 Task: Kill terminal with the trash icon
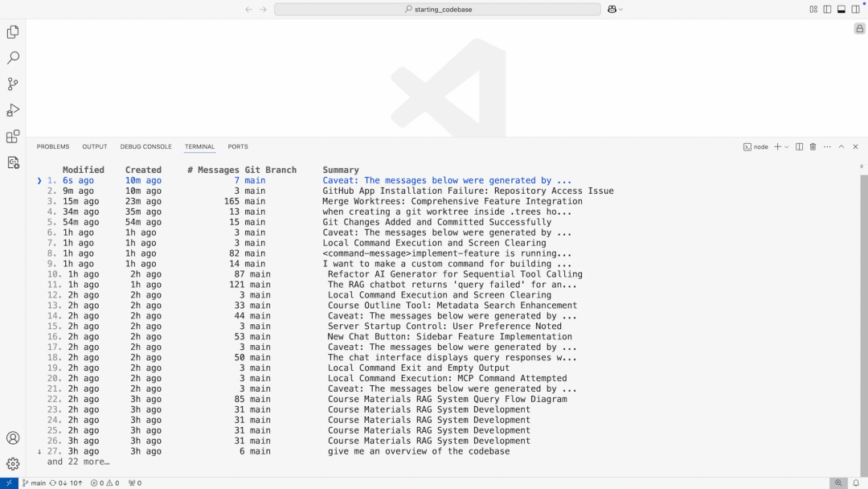click(x=813, y=147)
